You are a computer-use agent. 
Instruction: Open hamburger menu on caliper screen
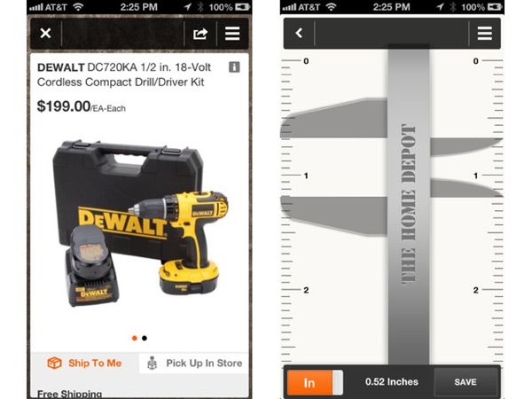pyautogui.click(x=485, y=34)
